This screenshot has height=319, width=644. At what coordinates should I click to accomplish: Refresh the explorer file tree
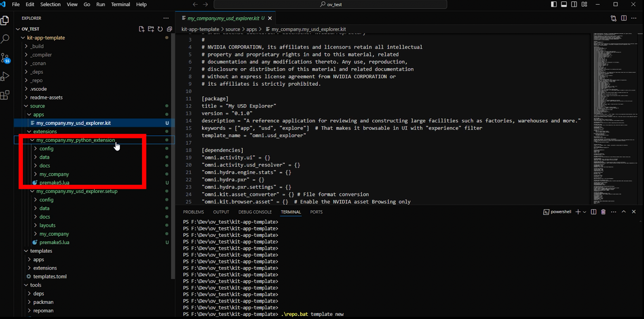[160, 29]
